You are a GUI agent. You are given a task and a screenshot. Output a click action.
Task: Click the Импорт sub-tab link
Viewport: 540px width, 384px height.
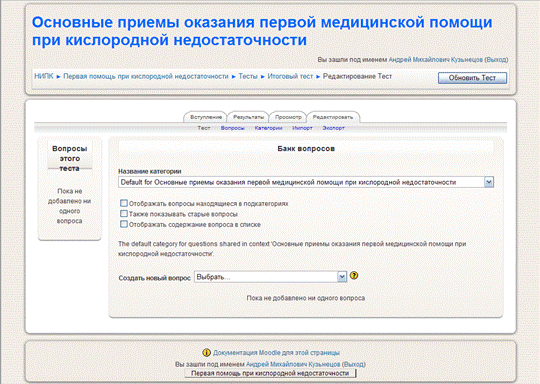point(302,128)
